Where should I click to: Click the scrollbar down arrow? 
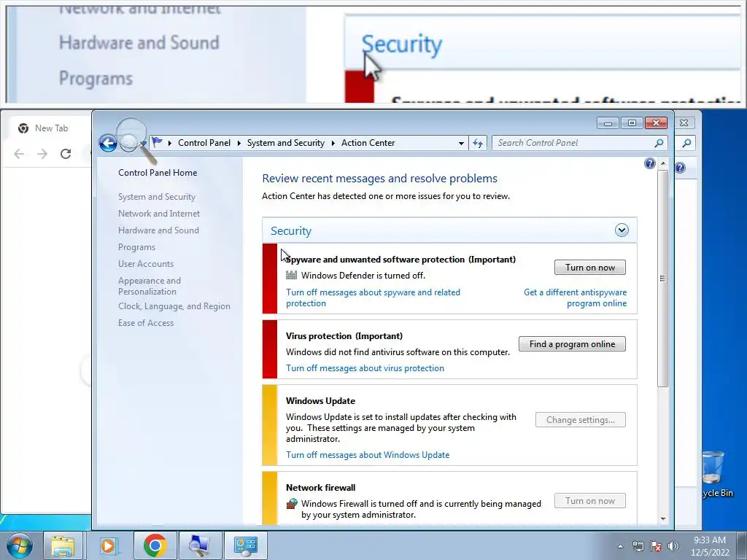click(662, 519)
